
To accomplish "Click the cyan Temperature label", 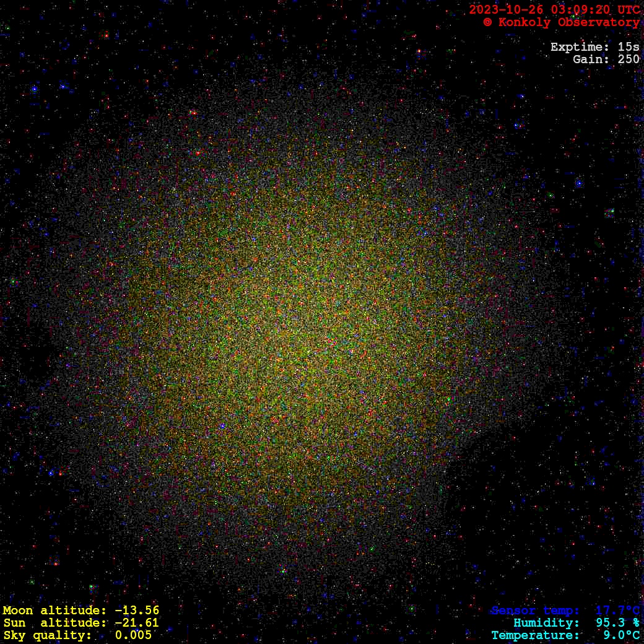I will [535, 635].
